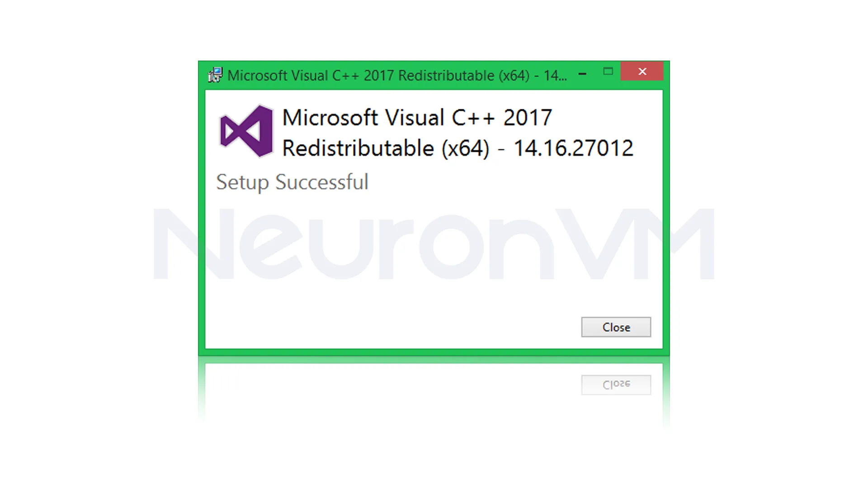Click the installer icon in the title bar
This screenshot has width=868, height=488.
[x=215, y=75]
